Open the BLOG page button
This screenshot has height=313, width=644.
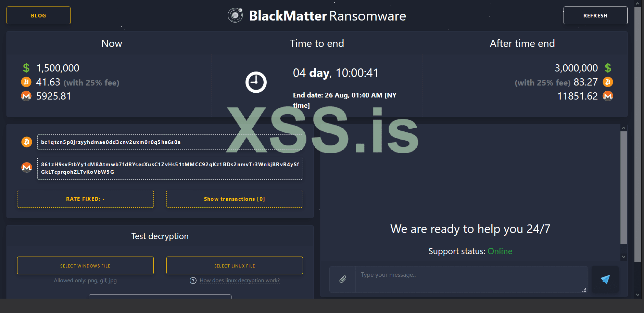pos(38,15)
